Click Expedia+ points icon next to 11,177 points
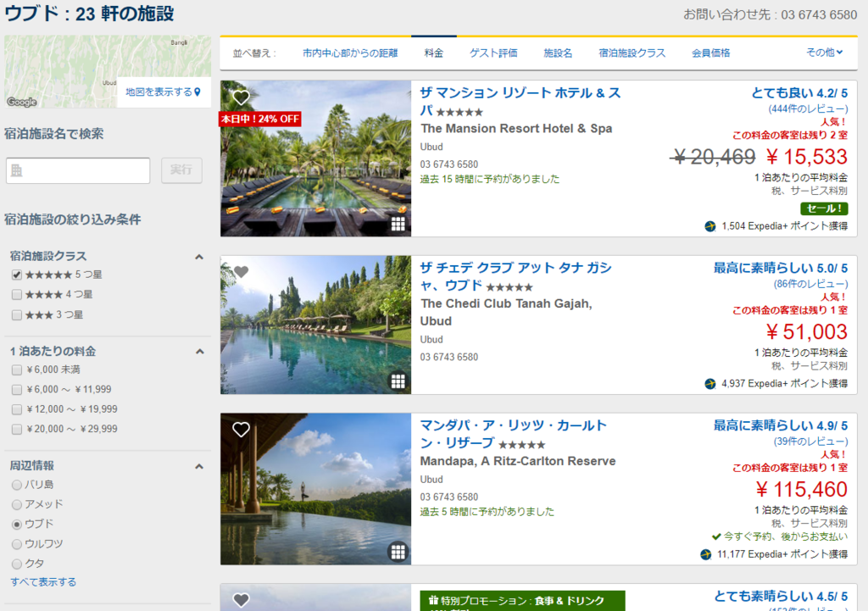 pyautogui.click(x=706, y=554)
